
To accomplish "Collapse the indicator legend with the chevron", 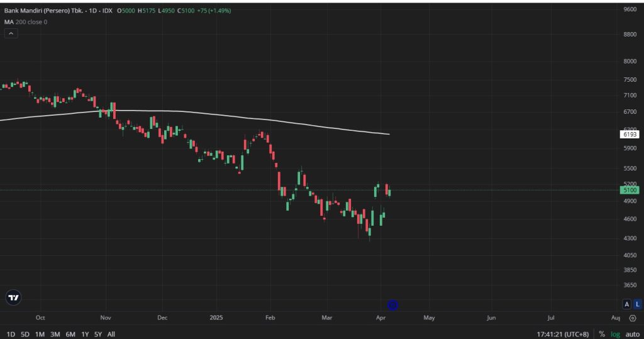I will tap(11, 33).
